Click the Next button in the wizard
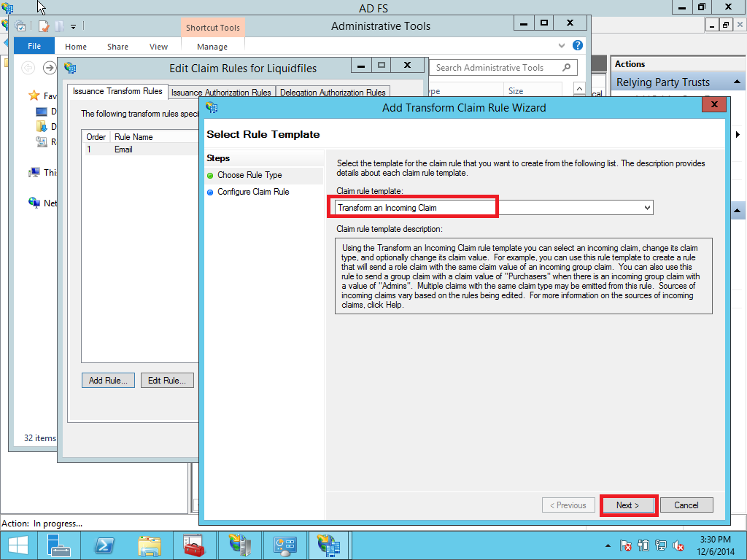This screenshot has height=560, width=747. tap(628, 505)
